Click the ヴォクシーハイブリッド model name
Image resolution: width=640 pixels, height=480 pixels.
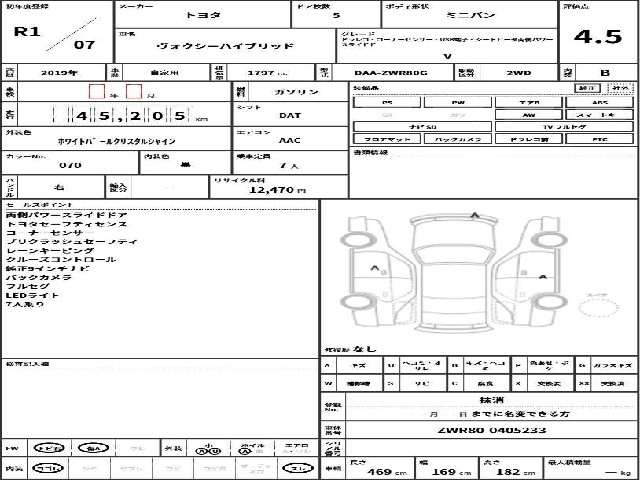(225, 46)
